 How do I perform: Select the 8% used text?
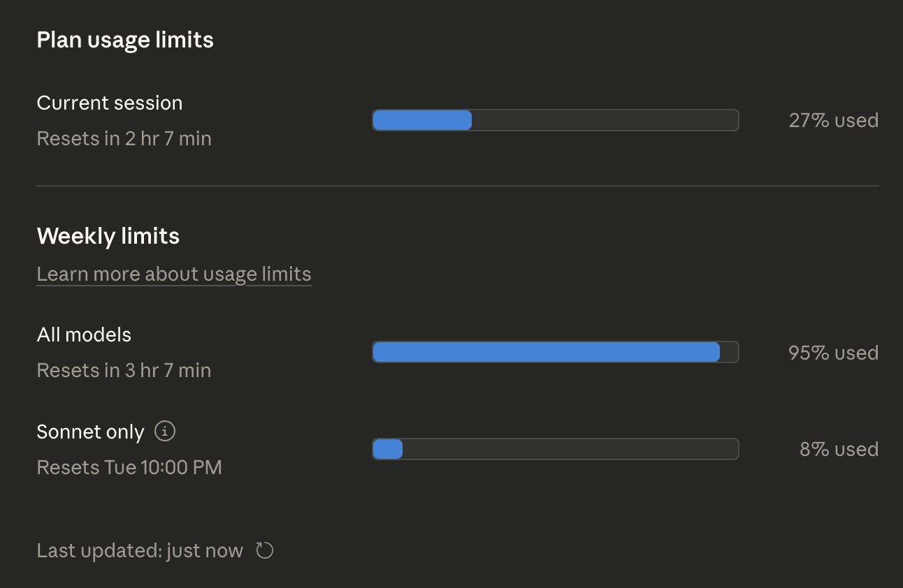839,449
